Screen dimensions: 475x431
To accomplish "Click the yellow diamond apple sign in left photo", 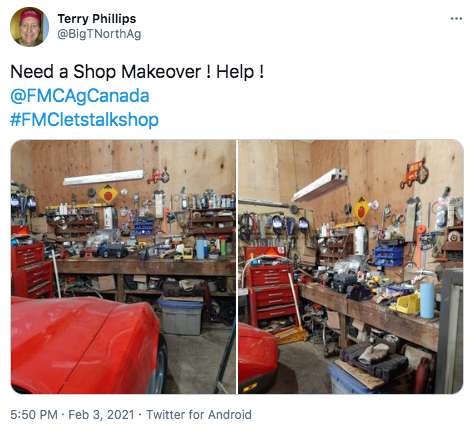I will click(108, 194).
